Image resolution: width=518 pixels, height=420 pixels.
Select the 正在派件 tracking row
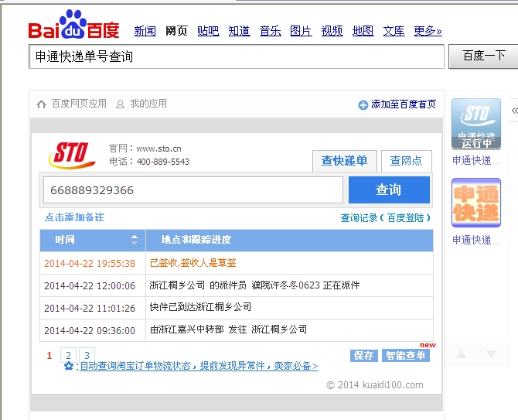tap(289, 285)
